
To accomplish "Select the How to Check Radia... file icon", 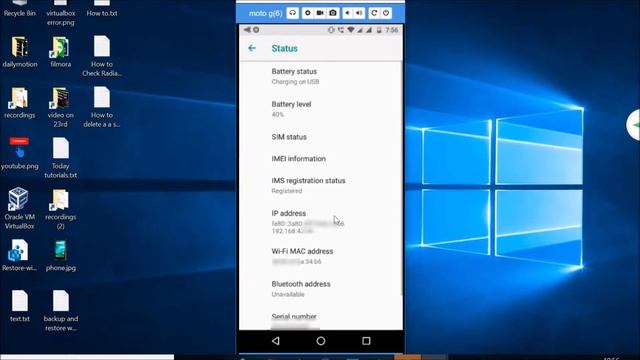I will (x=102, y=56).
